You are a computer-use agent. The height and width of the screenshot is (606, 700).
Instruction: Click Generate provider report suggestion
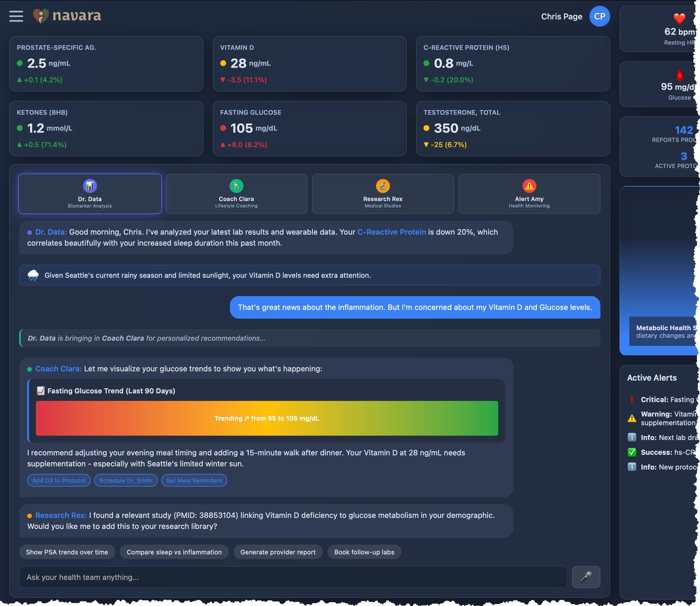coord(278,552)
